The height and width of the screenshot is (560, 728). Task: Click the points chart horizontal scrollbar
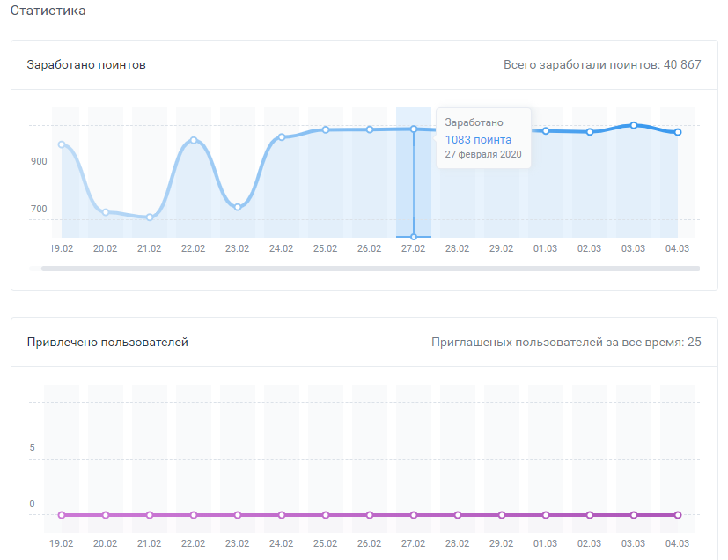coord(370,269)
